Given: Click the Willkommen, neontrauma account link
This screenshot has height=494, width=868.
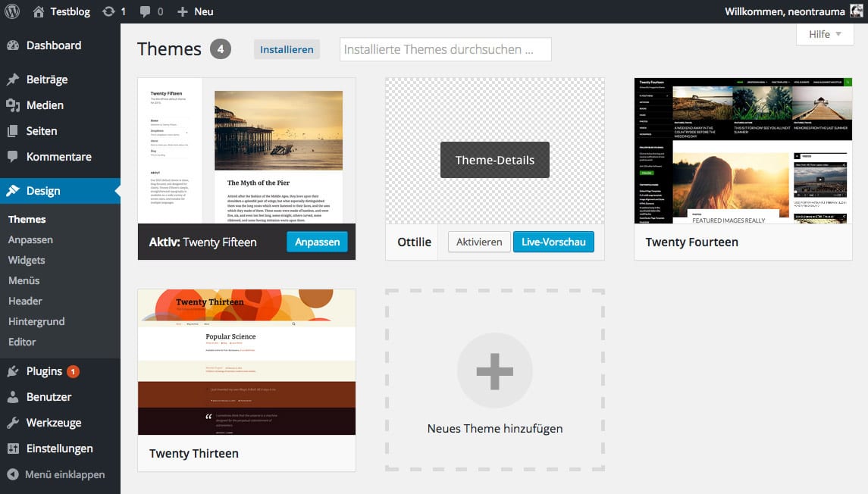Looking at the screenshot, I should tap(785, 11).
